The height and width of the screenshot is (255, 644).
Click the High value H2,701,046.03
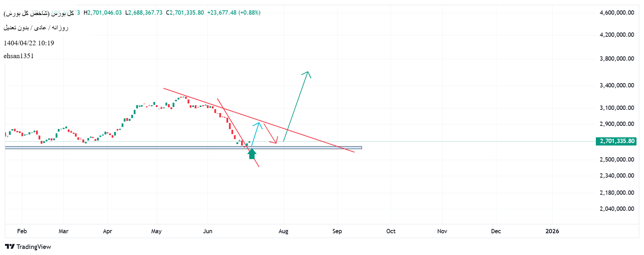[103, 12]
